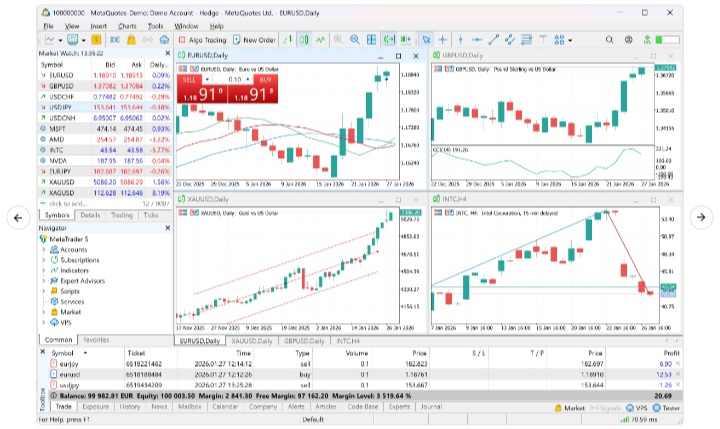Close the usdjpy position with X
Image resolution: width=720 pixels, height=429 pixels.
pyautogui.click(x=678, y=385)
